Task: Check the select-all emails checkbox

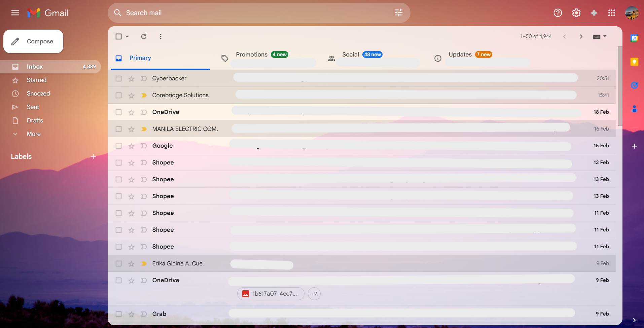Action: coord(118,36)
